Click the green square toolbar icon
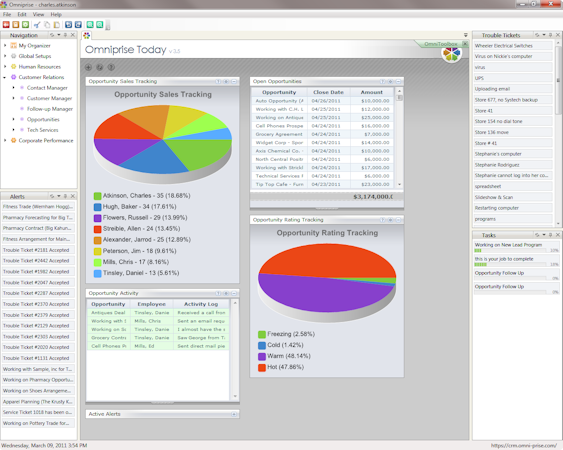 click(x=25, y=24)
